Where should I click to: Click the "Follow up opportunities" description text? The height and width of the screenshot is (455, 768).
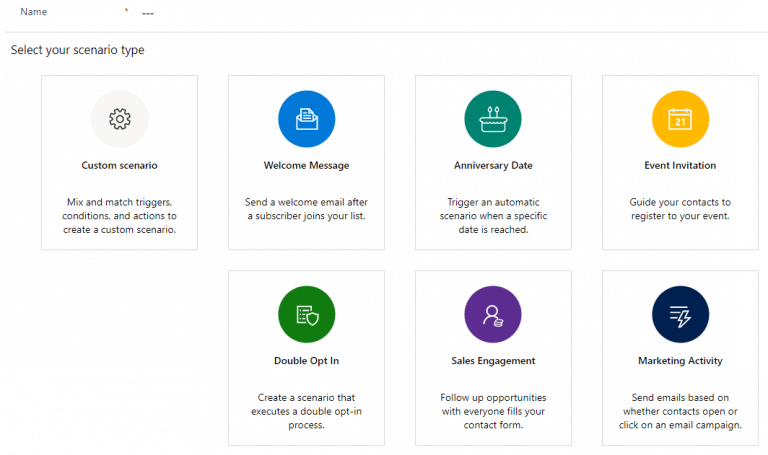tap(493, 411)
